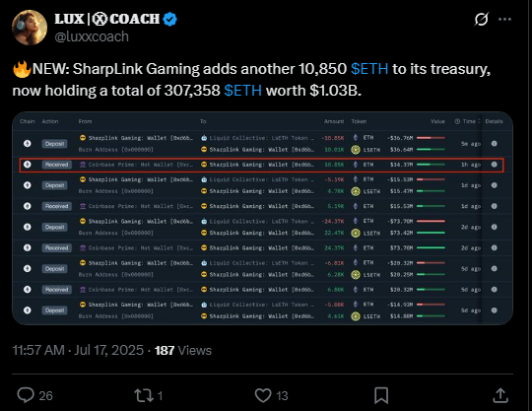
Task: Click the Received tag in the highlighted row
Action: coord(57,165)
